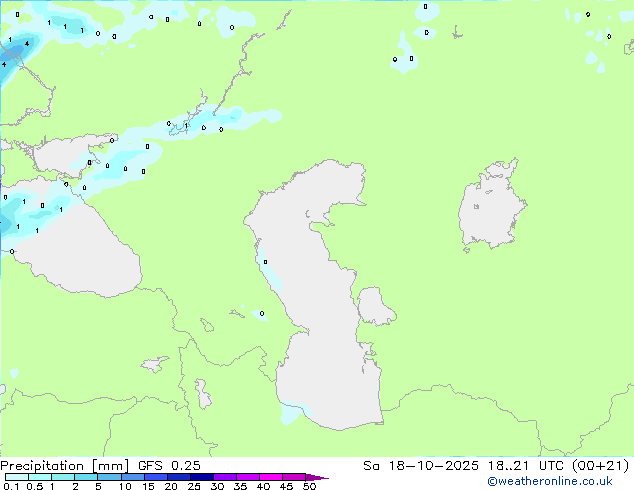This screenshot has width=634, height=490.
Task: Click the legend label '10'
Action: pos(125,486)
